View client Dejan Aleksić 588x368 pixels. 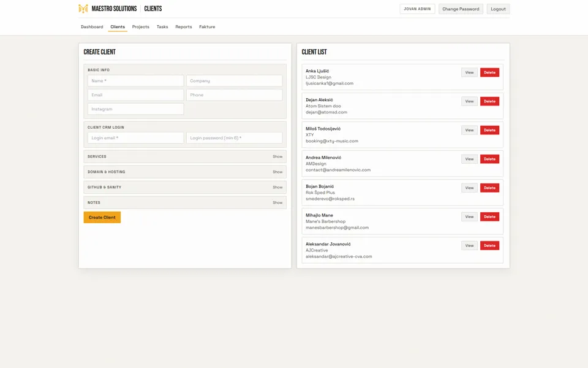[x=469, y=101]
